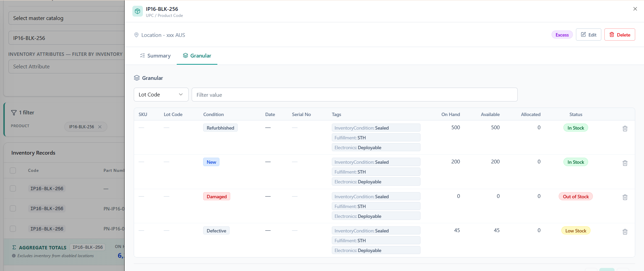Screen dimensions: 644x271
Task: Click the red Delete button
Action: pyautogui.click(x=620, y=35)
